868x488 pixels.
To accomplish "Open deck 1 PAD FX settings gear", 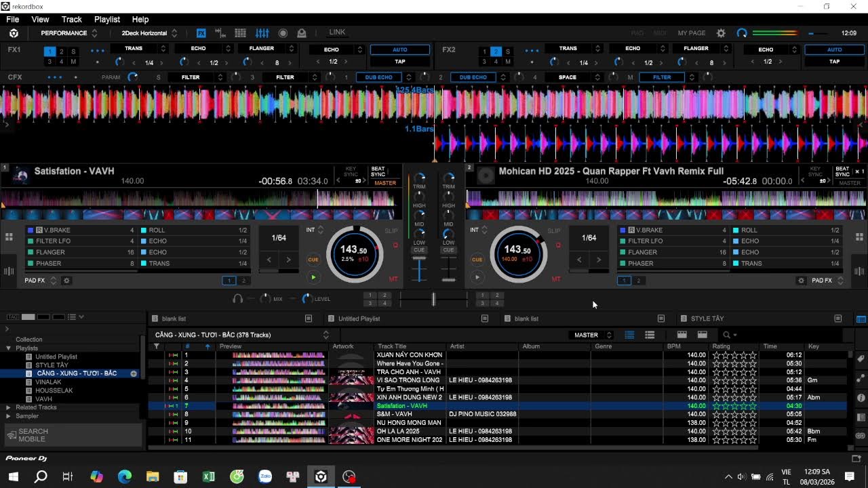I will (66, 280).
